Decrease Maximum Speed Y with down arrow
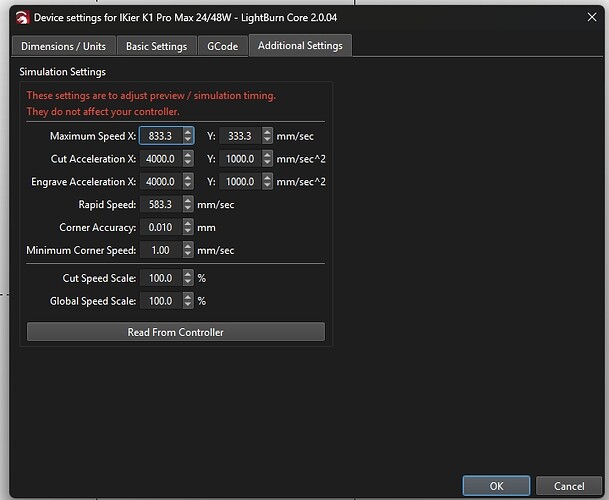 (267, 140)
